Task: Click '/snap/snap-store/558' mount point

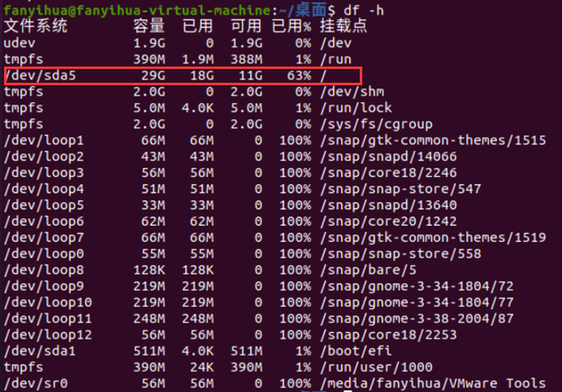Action: pyautogui.click(x=401, y=254)
